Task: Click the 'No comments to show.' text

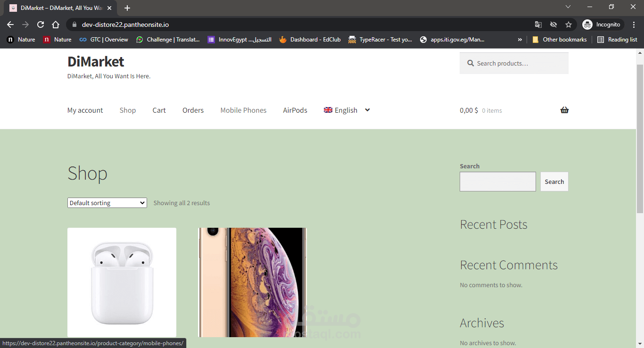Action: (491, 285)
